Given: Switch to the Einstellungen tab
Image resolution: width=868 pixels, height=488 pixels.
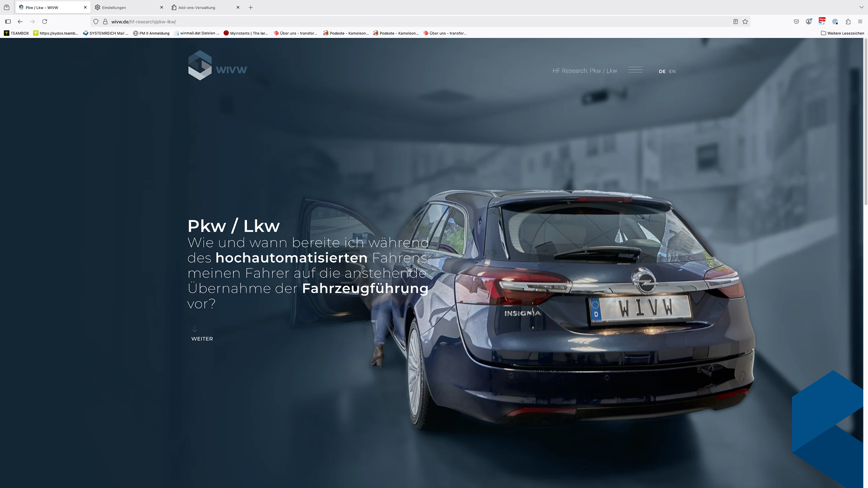Looking at the screenshot, I should 129,7.
